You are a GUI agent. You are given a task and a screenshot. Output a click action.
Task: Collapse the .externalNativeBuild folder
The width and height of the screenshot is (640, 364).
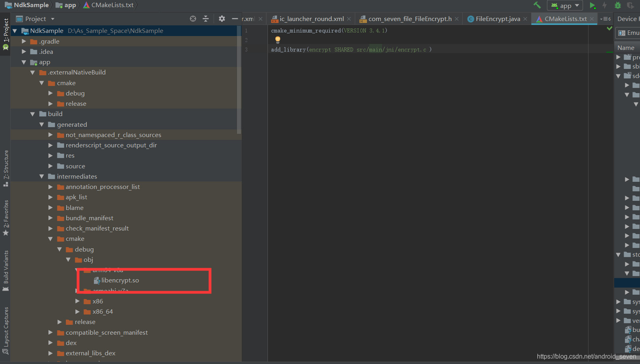point(32,72)
